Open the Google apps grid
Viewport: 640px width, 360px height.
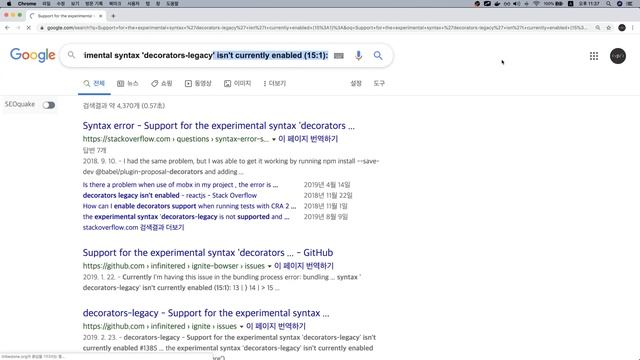[594, 56]
